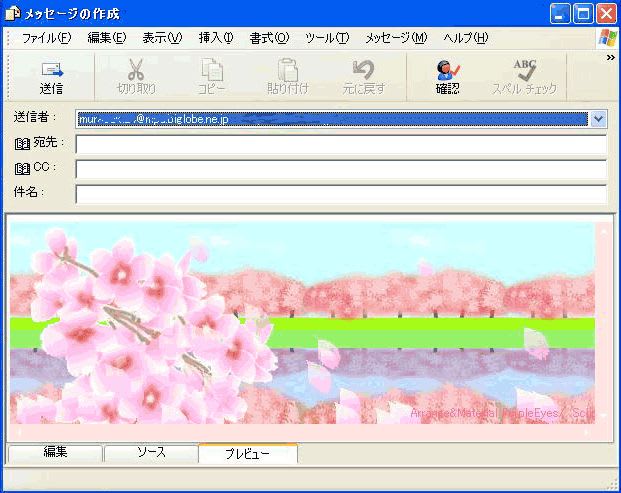621x493 pixels.
Task: Click the 確認 (Check names) icon
Action: point(447,70)
